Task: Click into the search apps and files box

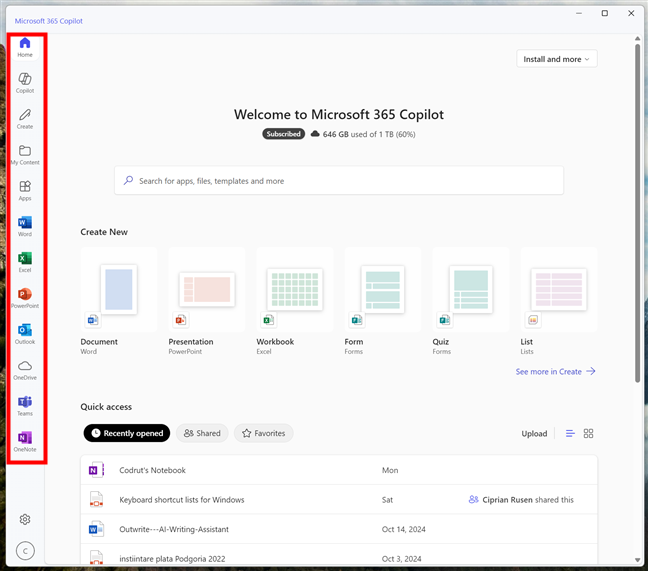Action: point(339,181)
